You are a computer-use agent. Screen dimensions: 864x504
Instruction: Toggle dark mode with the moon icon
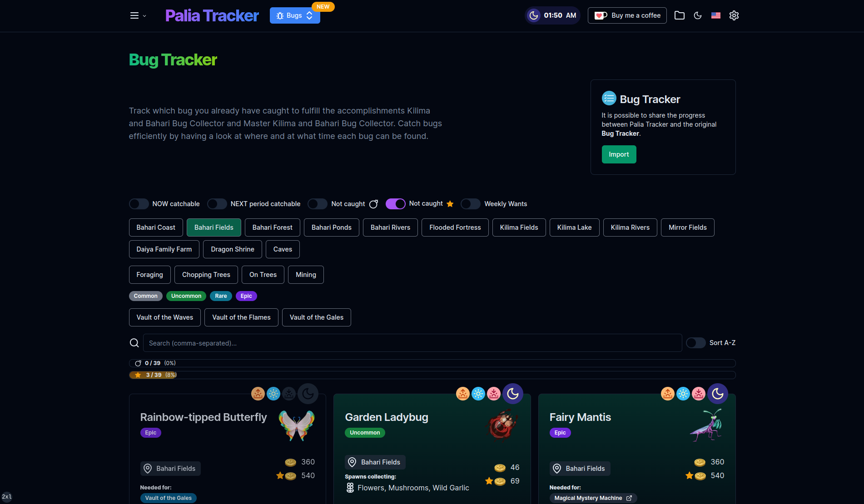point(698,15)
